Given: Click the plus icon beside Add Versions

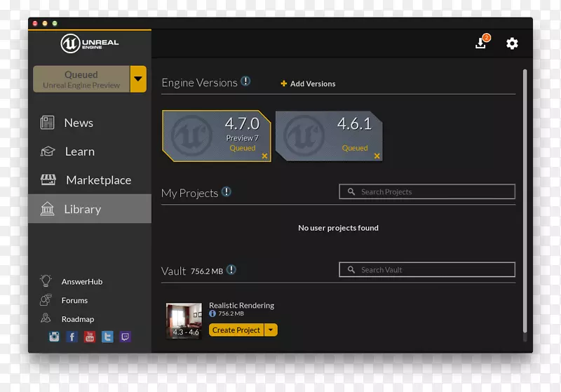Looking at the screenshot, I should pyautogui.click(x=284, y=83).
